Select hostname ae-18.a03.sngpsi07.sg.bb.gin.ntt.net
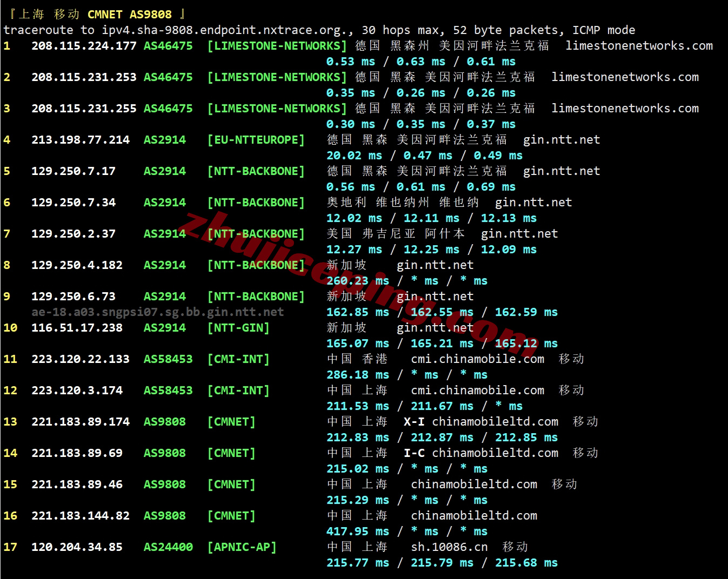 tap(158, 312)
